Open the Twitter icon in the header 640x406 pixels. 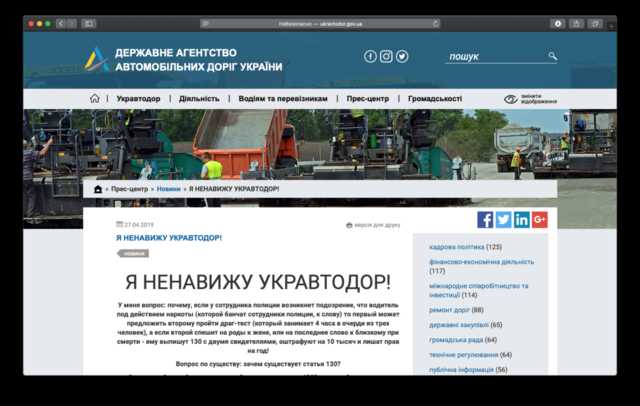(x=402, y=57)
